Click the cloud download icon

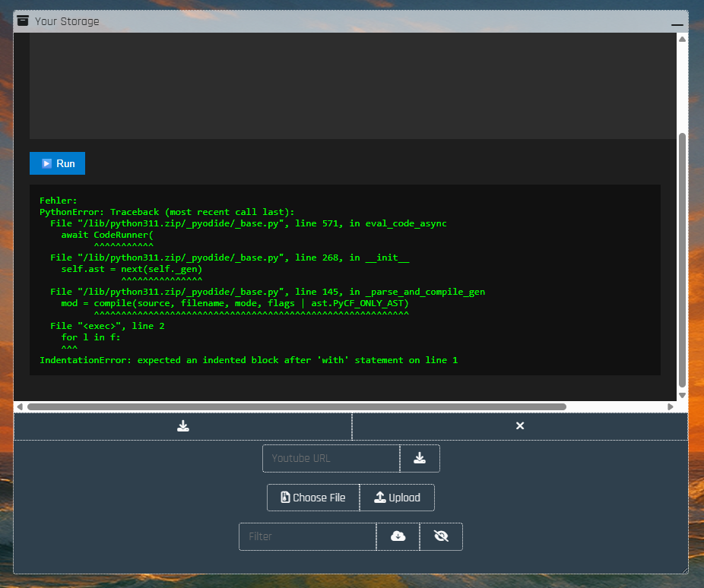coord(398,536)
